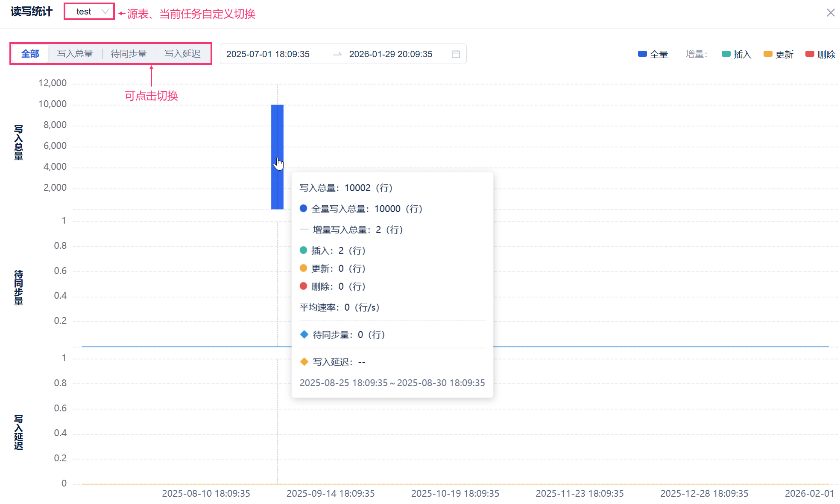
Task: Switch to the 写入延迟 tab
Action: pyautogui.click(x=182, y=54)
